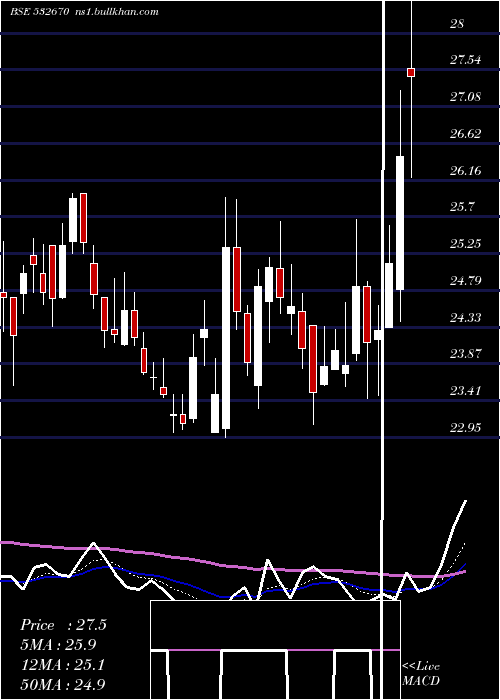Click the 28 price axis label
Screen dimensions: 500x700
tap(457, 24)
